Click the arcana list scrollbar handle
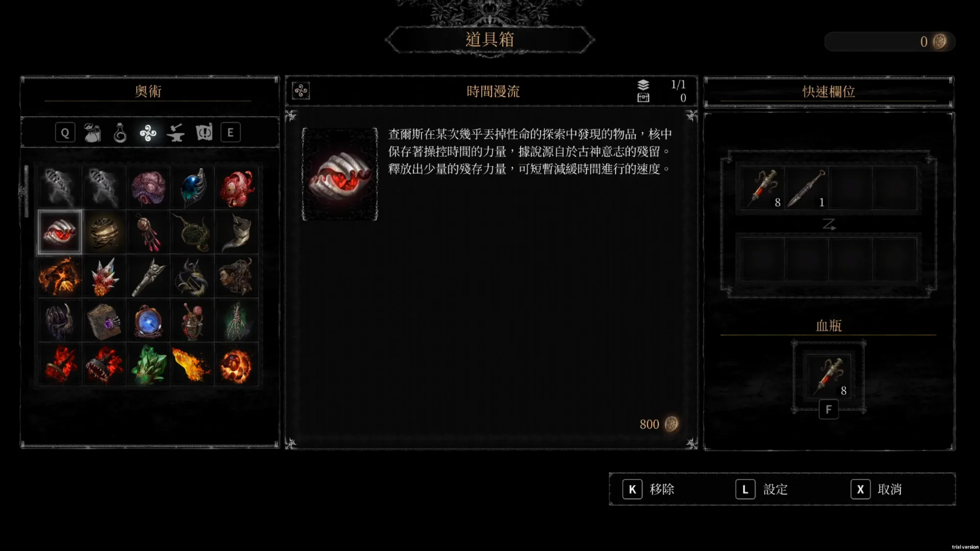The width and height of the screenshot is (980, 551). point(26,192)
